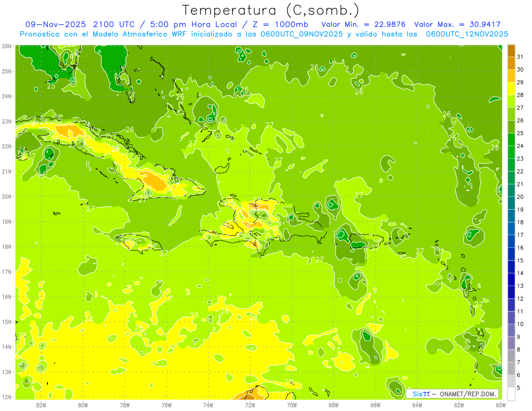Click the color scale label '25'
The width and height of the screenshot is (532, 411).
[x=520, y=133]
